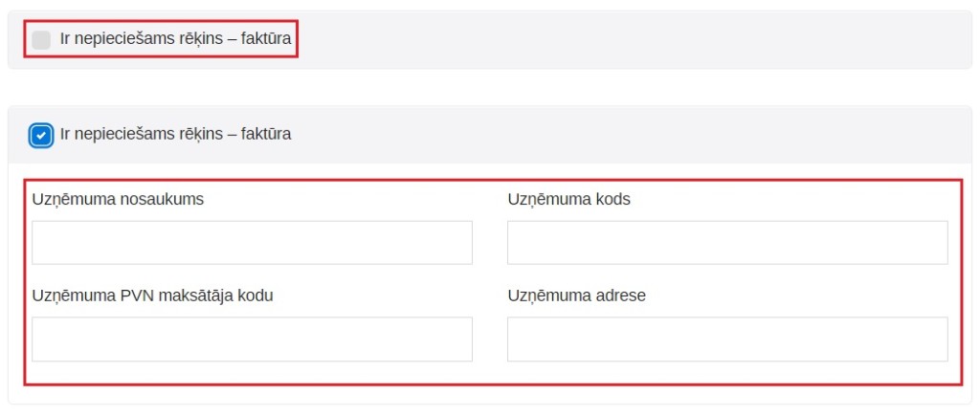Tick the unchecked gray invoice checkbox
This screenshot has width=980, height=416.
tap(41, 39)
